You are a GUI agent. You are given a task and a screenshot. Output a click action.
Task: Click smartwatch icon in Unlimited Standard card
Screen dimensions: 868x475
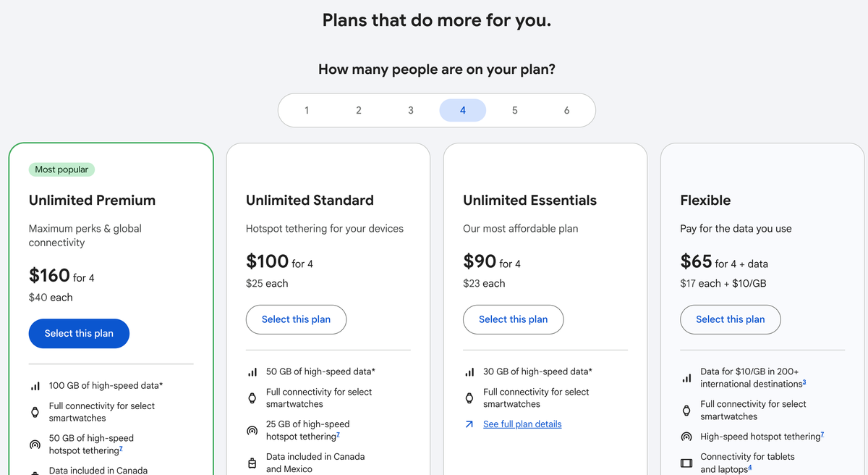point(252,398)
